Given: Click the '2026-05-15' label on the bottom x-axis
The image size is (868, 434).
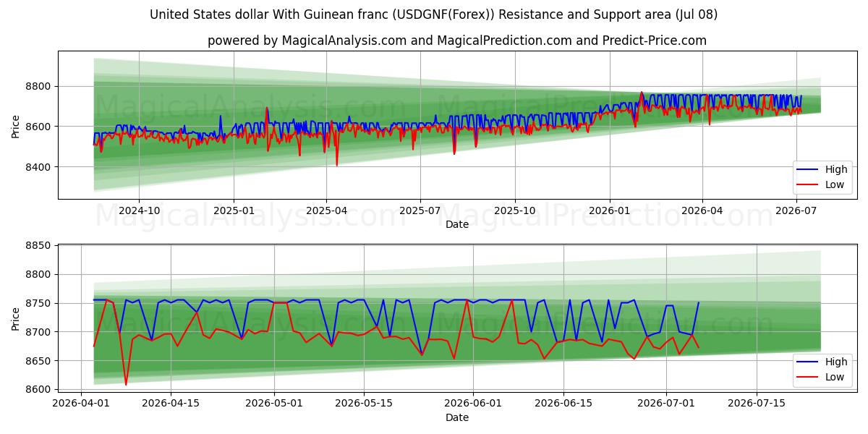Looking at the screenshot, I should click(x=364, y=404).
